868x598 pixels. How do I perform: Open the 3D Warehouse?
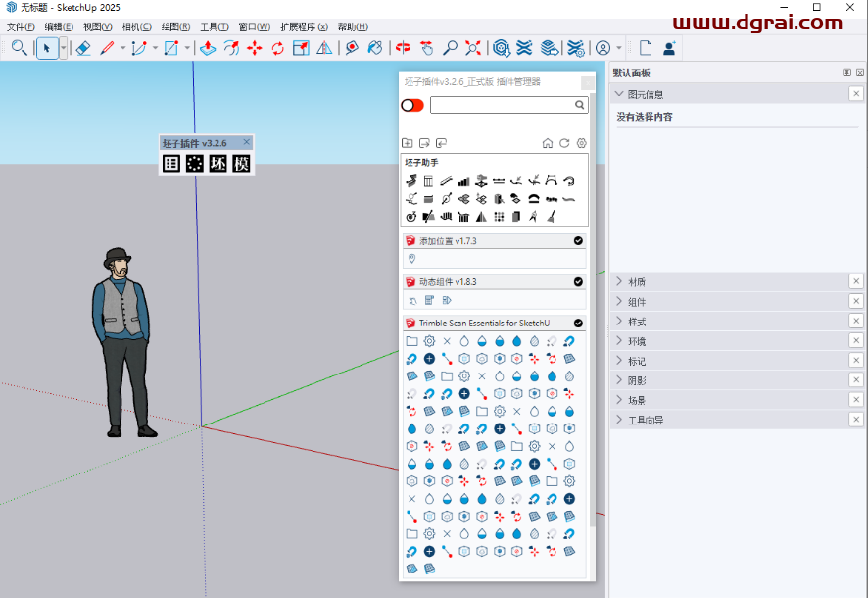click(x=501, y=48)
